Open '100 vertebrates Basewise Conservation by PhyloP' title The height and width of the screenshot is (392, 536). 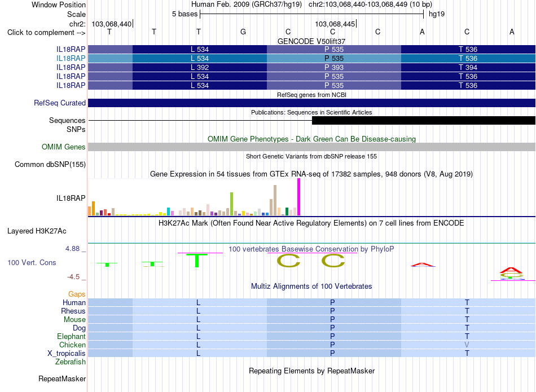click(x=311, y=249)
